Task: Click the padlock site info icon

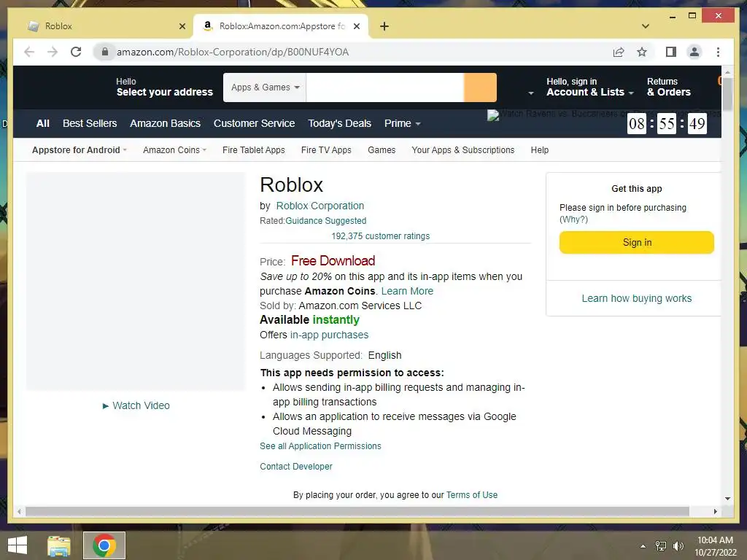Action: [x=105, y=52]
